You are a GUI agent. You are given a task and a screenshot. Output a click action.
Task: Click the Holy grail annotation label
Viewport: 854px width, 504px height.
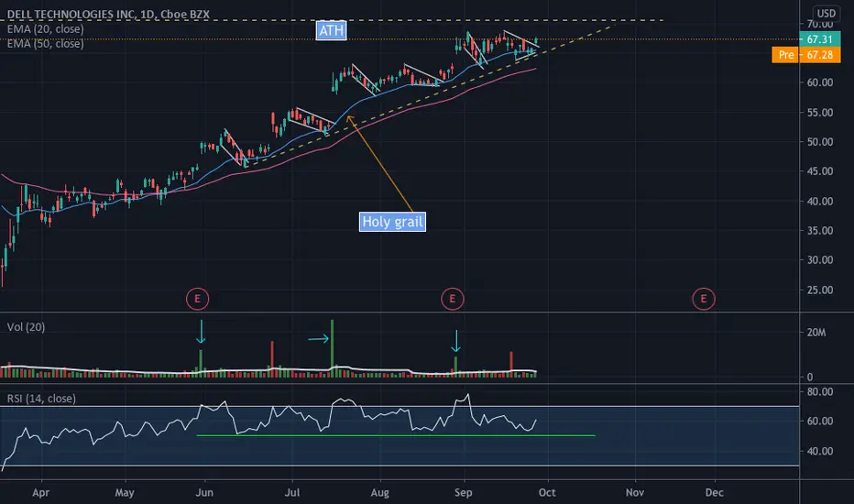click(392, 222)
